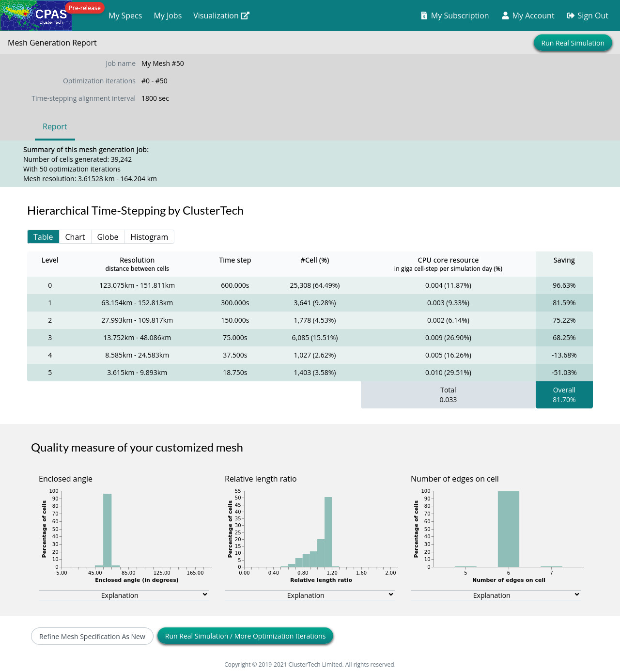Switch to the Globe view
Image resolution: width=620 pixels, height=672 pixels.
108,237
